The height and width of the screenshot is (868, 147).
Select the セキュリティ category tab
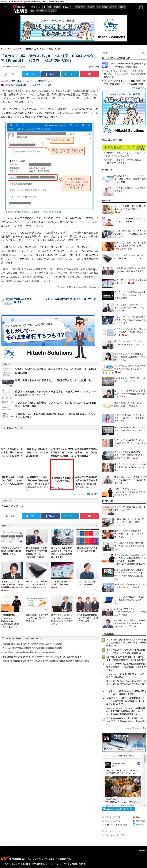tap(68, 7)
